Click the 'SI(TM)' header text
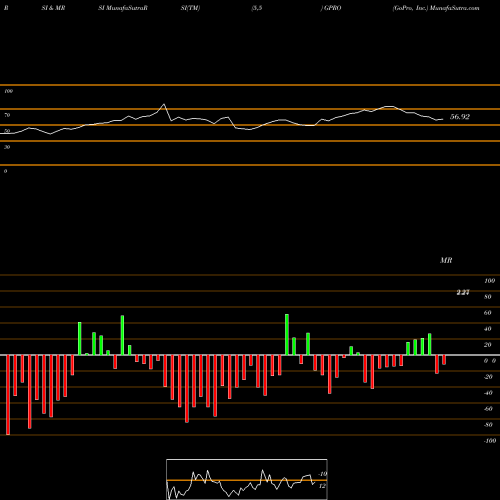This screenshot has width=500, height=500. click(190, 8)
